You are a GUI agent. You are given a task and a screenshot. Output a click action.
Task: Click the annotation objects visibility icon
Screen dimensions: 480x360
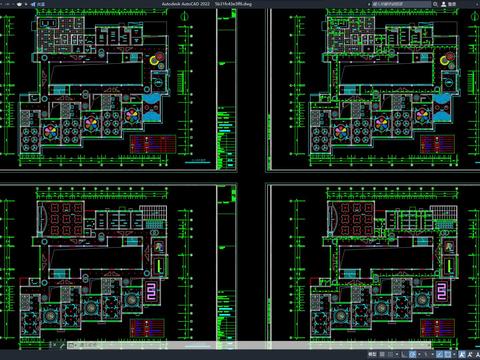tap(462, 354)
